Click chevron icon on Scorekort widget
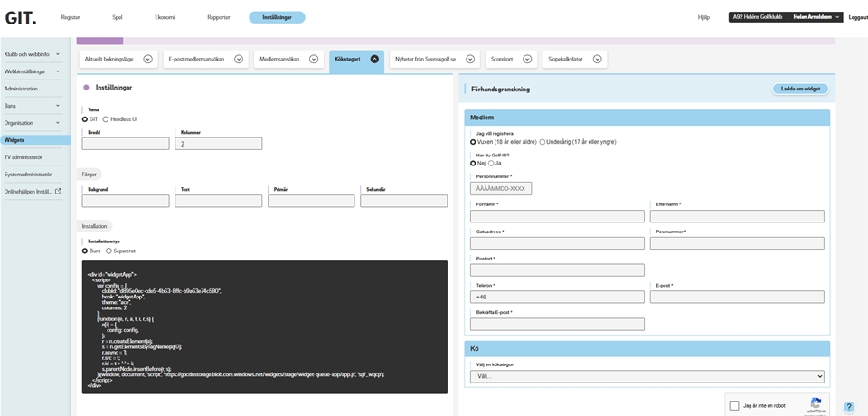 (x=527, y=59)
